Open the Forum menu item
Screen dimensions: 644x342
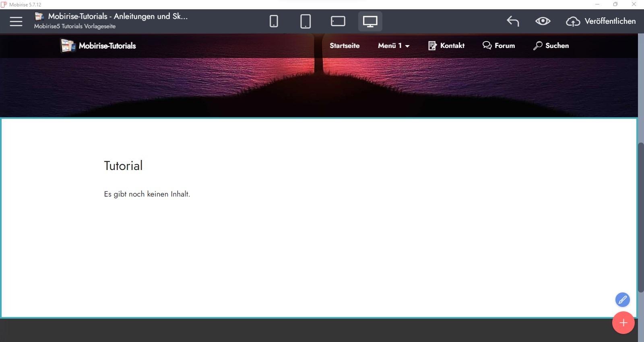(x=505, y=46)
